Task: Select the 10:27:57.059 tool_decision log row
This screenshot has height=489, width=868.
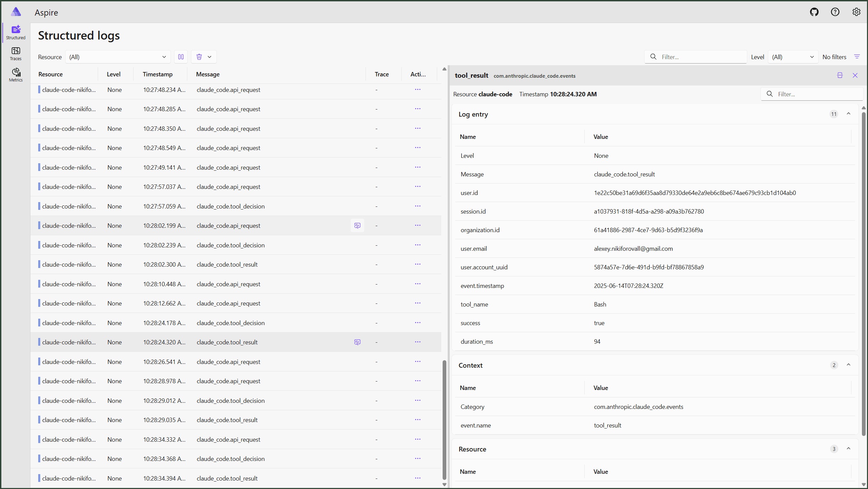Action: (236, 206)
